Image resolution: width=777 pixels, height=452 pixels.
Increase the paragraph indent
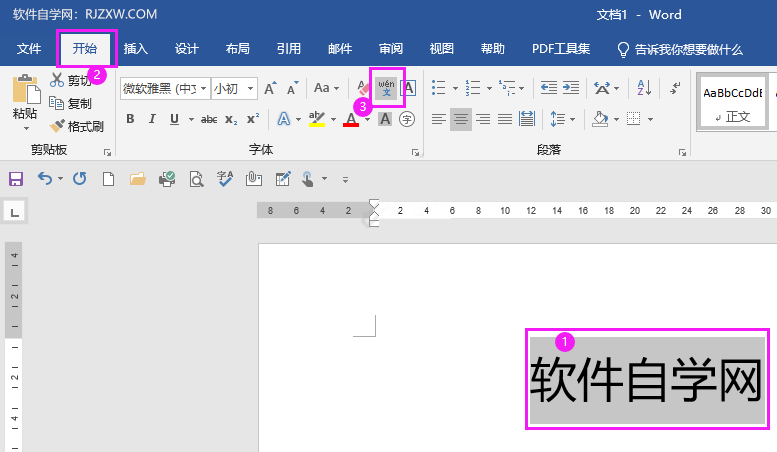click(570, 88)
